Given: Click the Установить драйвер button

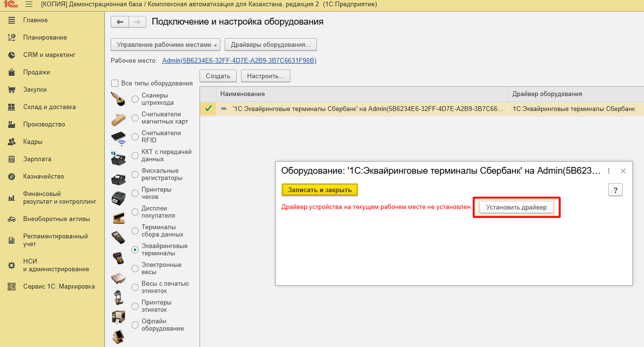Looking at the screenshot, I should click(516, 208).
